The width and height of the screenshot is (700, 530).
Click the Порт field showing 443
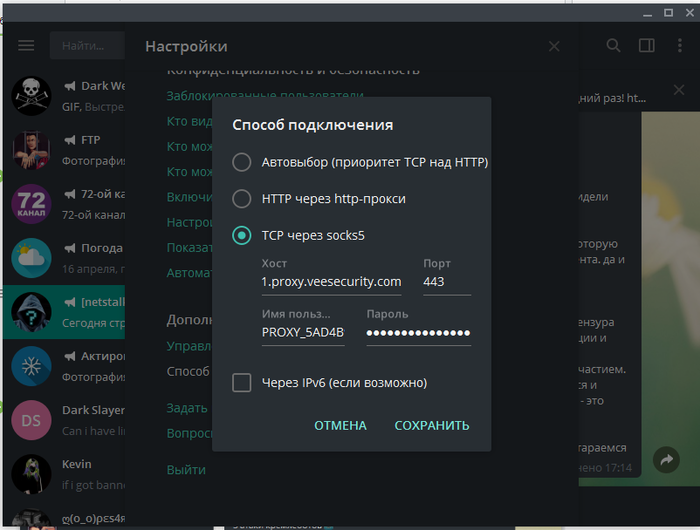pyautogui.click(x=446, y=282)
